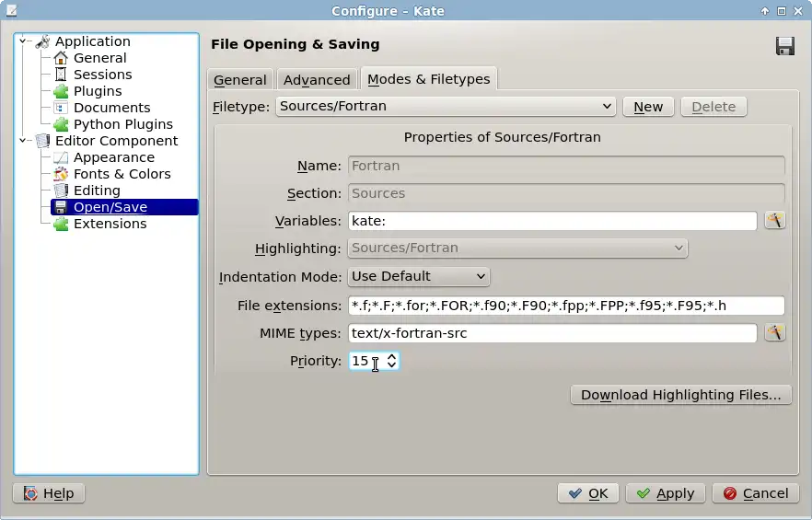
Task: Click the Documents page icon
Action: click(x=61, y=108)
